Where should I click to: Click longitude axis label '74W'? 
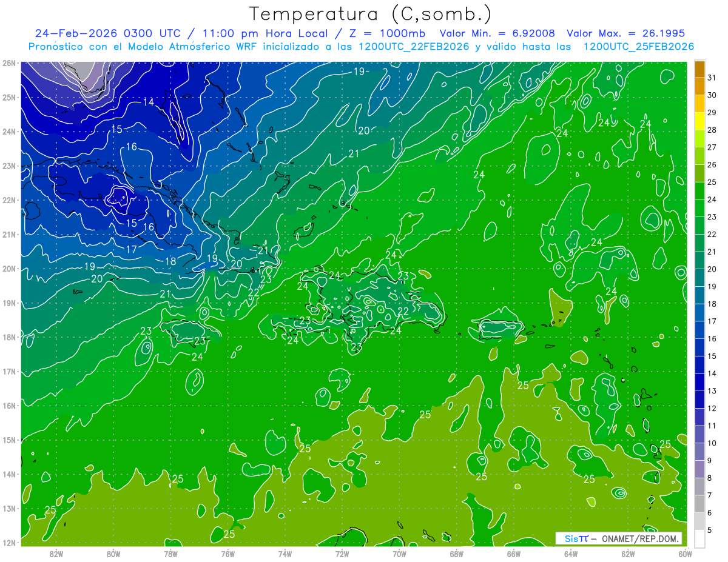coord(285,554)
